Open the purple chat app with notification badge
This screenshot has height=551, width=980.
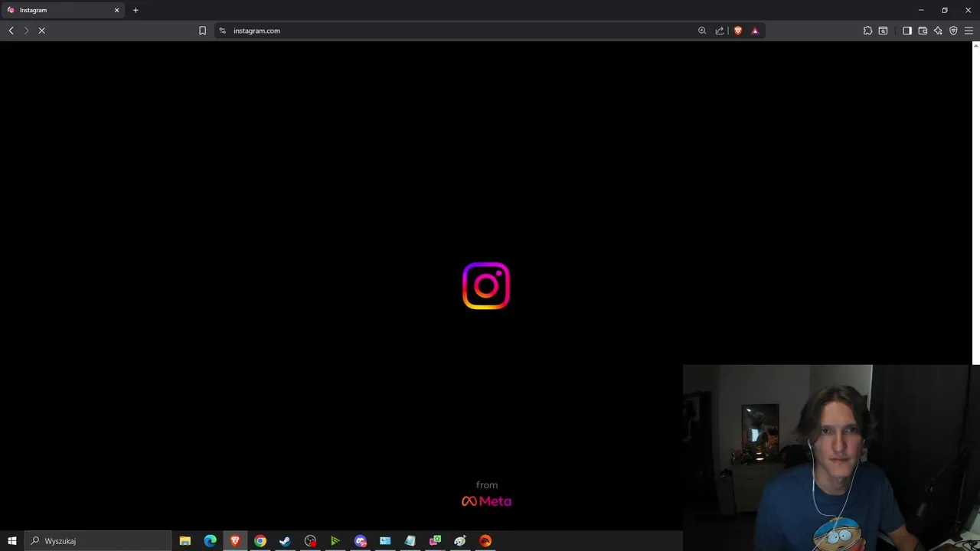[361, 541]
